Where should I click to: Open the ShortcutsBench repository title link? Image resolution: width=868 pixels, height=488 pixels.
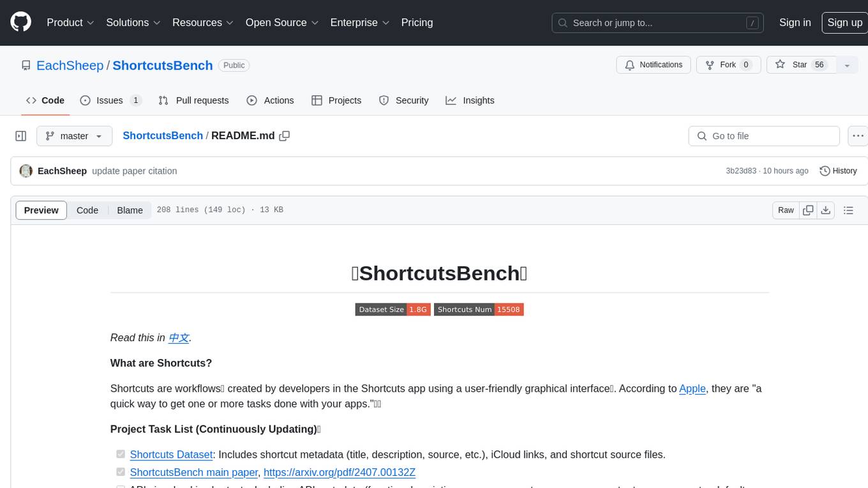click(x=163, y=65)
